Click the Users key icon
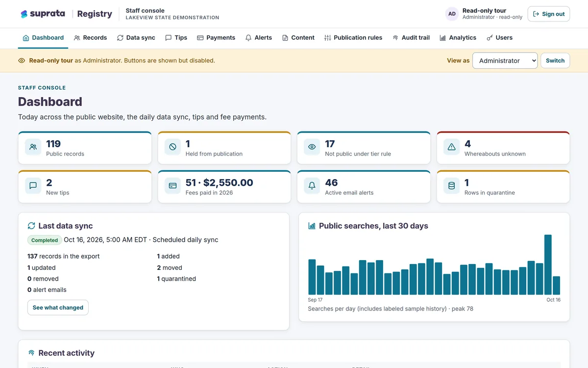 click(490, 38)
